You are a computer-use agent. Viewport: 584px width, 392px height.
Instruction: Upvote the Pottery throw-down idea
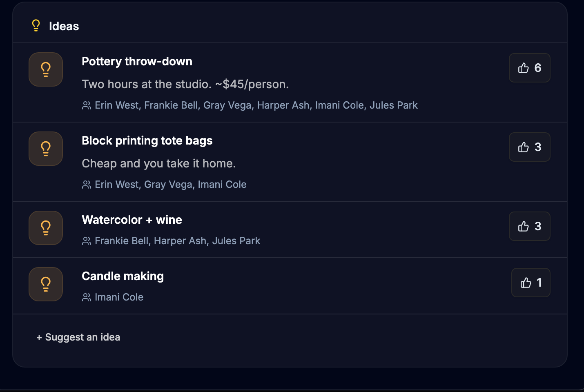pos(529,68)
